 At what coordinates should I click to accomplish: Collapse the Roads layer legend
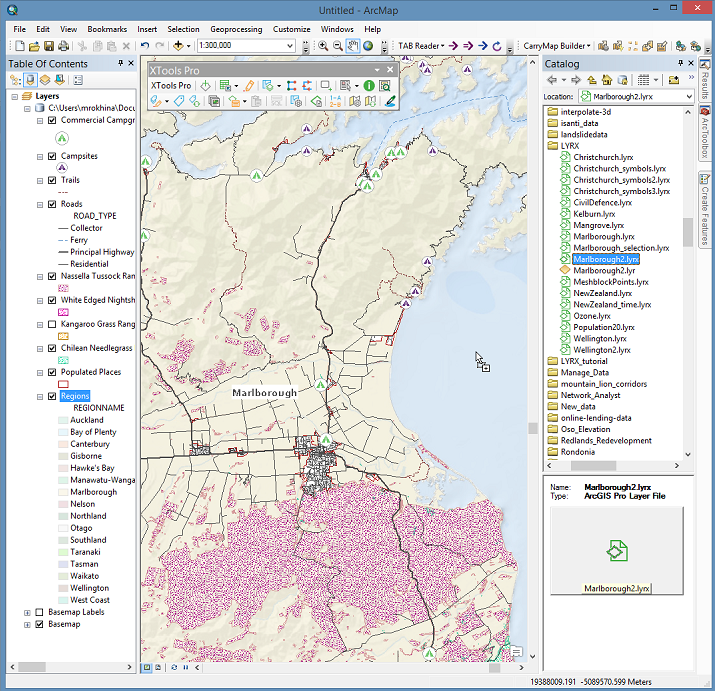point(40,205)
